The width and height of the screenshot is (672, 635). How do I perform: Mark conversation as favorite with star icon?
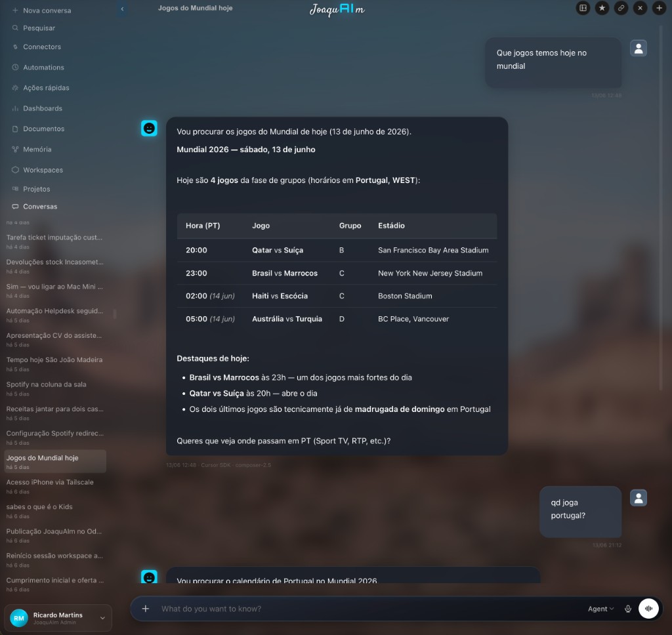602,8
